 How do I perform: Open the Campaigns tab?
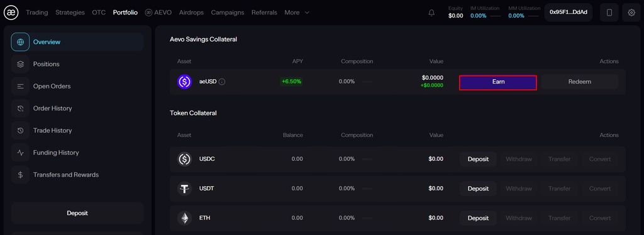(228, 13)
